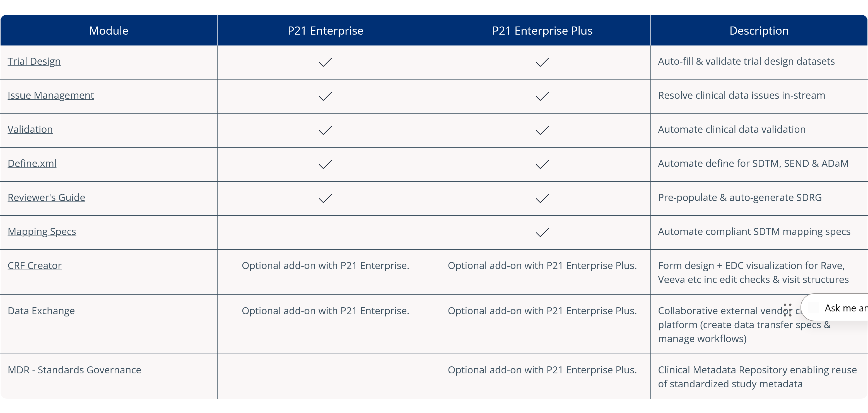This screenshot has width=868, height=413.
Task: Toggle the Issue Management Enterprise Plus checkmark
Action: coord(542,96)
